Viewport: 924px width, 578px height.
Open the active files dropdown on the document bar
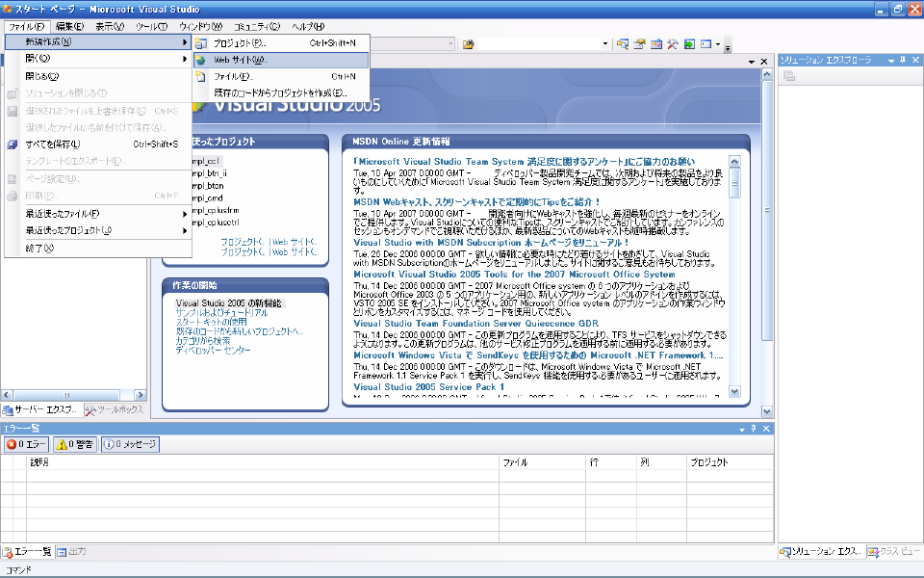tap(752, 62)
